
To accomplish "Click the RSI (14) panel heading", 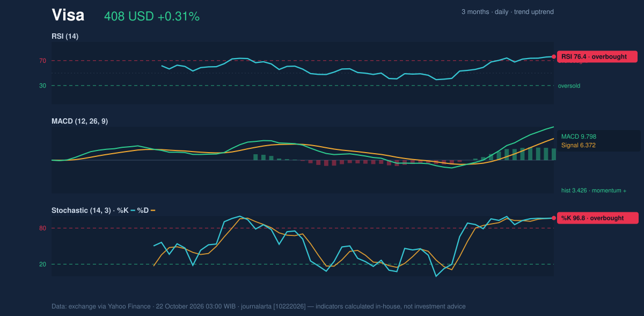I will pyautogui.click(x=65, y=36).
